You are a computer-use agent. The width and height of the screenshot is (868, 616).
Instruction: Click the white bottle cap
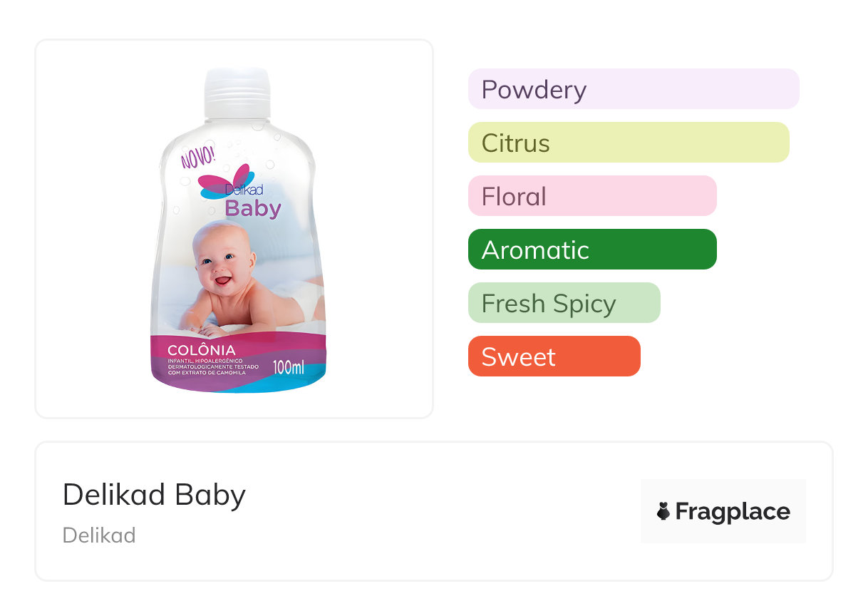tap(238, 93)
